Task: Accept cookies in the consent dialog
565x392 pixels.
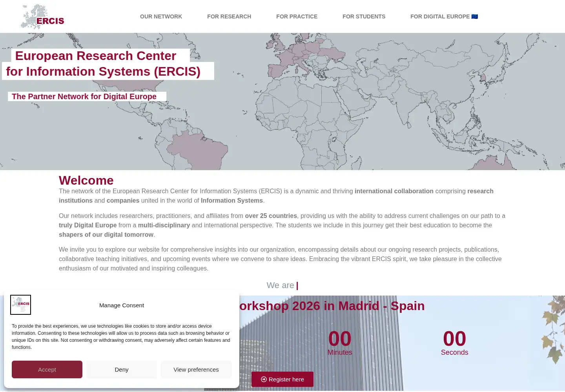Action: (x=47, y=369)
